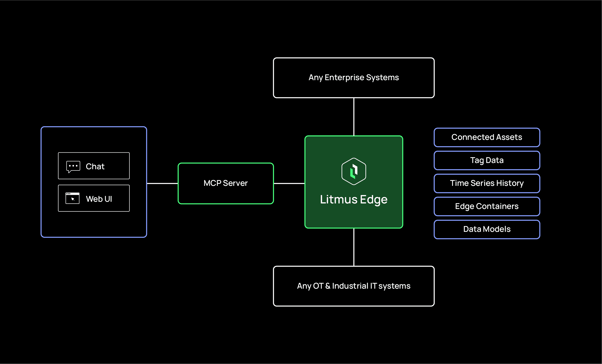Open the Time Series History item
The height and width of the screenshot is (364, 602).
point(487,183)
